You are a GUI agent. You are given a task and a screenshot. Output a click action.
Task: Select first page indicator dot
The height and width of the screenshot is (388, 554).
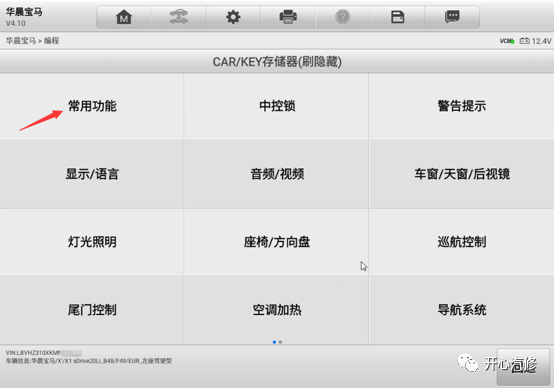pyautogui.click(x=274, y=342)
